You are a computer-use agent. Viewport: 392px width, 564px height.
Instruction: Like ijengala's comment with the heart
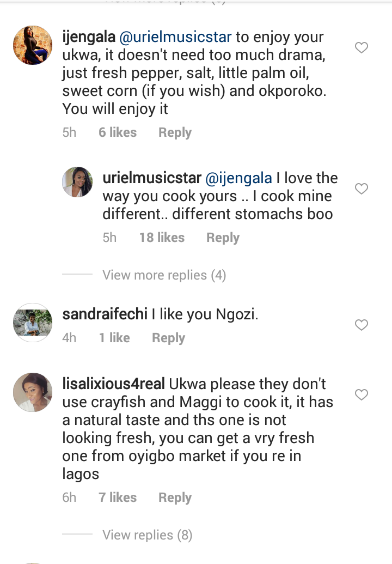[362, 48]
